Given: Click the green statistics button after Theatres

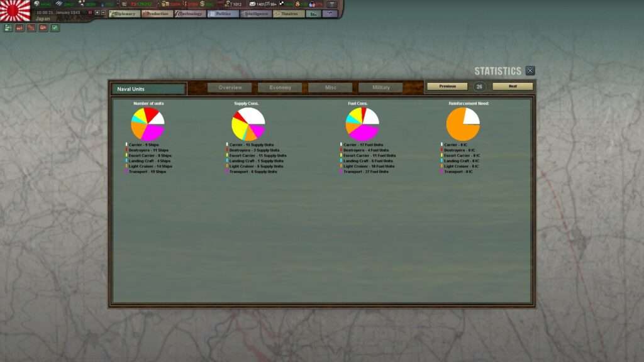Looking at the screenshot, I should tap(313, 14).
